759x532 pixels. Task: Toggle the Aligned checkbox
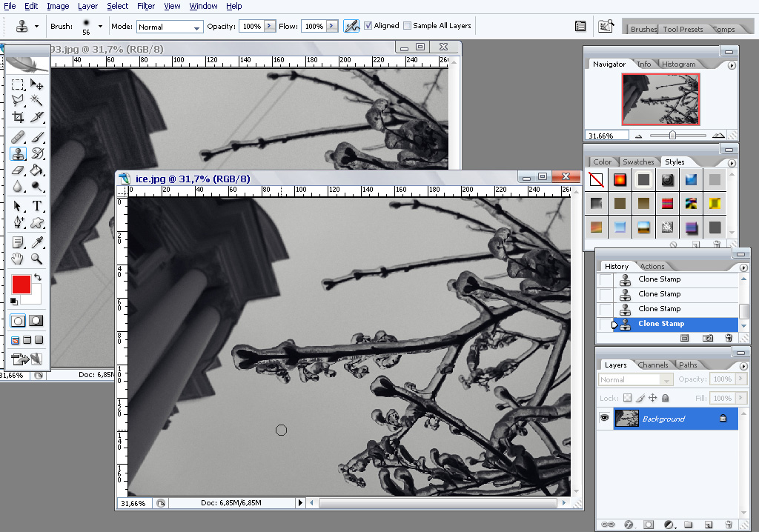[x=368, y=26]
